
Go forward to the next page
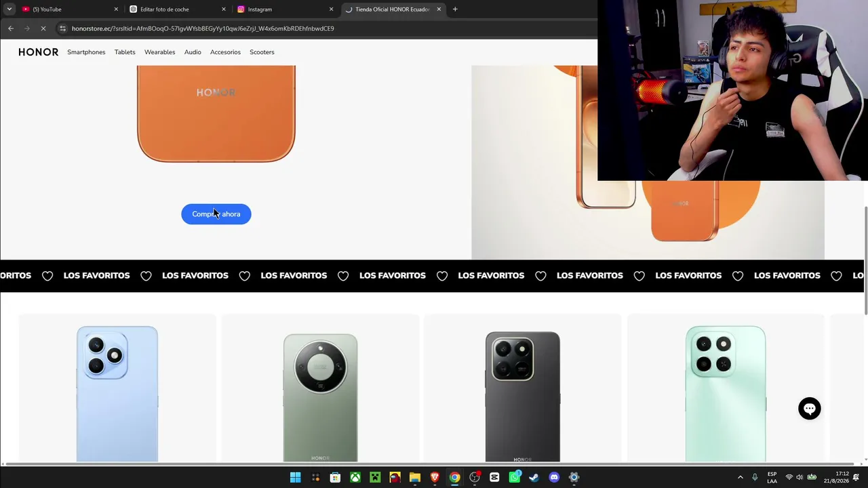tap(27, 28)
